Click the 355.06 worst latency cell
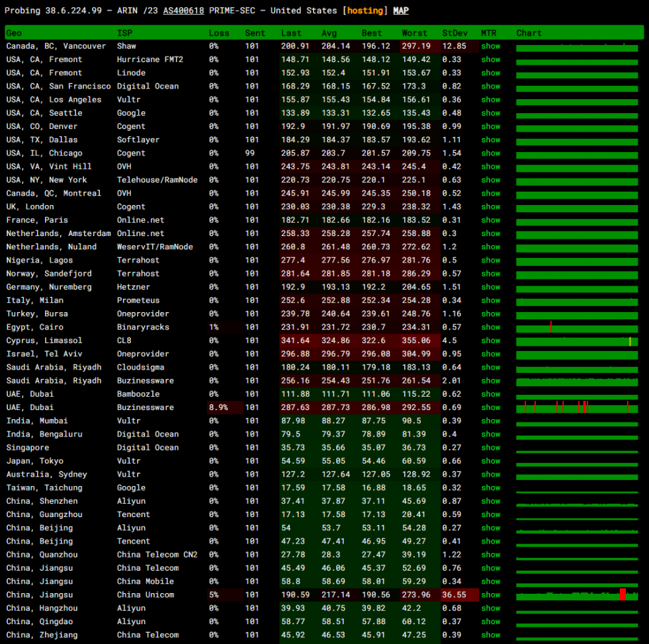Viewport: 649px width, 644px height. click(419, 341)
